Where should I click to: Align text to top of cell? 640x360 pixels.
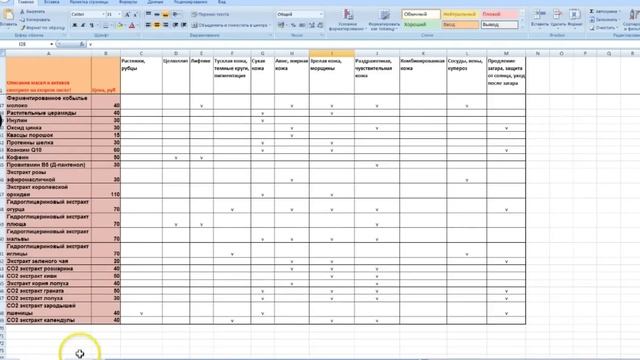click(148, 14)
